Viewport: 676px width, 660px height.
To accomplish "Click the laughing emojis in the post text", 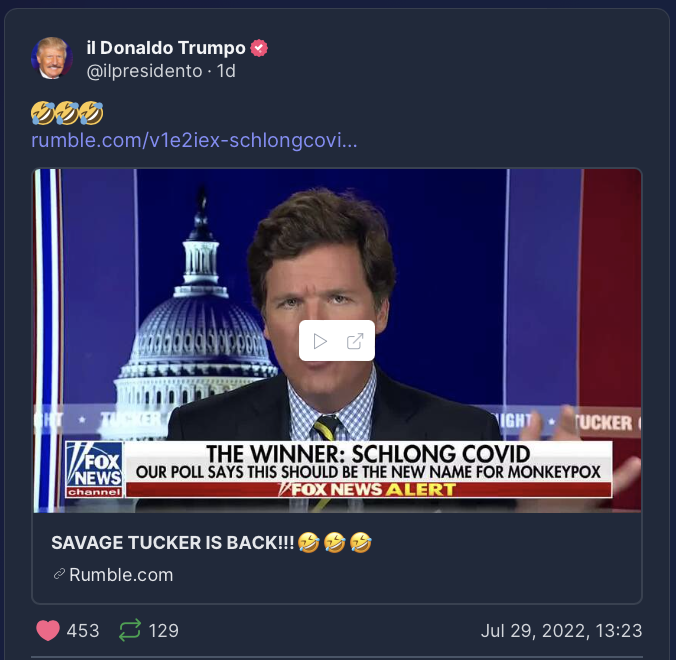I will click(67, 113).
